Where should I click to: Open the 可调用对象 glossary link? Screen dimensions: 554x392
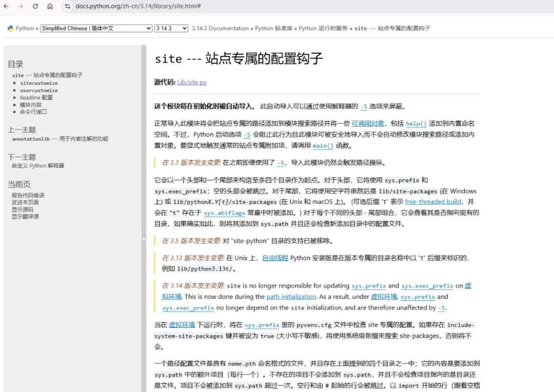[x=368, y=123]
